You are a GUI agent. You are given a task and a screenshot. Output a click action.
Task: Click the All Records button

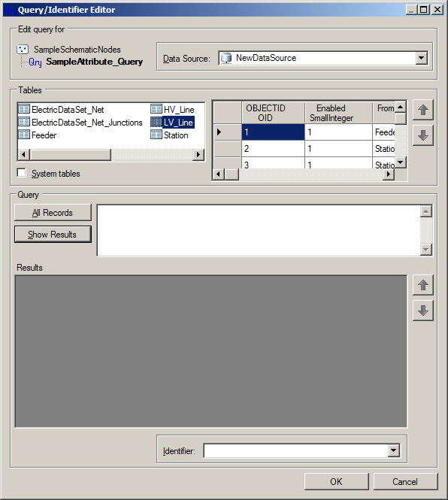[x=53, y=212]
